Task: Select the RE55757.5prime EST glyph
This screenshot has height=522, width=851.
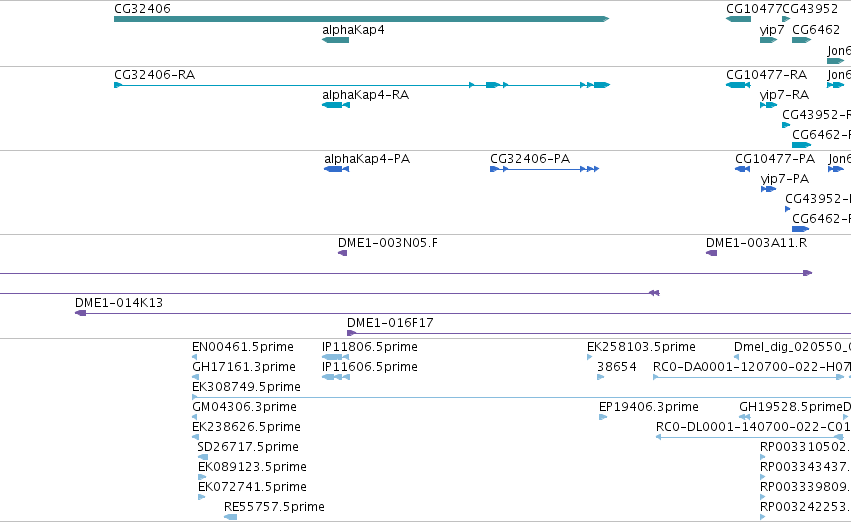Action: coord(231,517)
